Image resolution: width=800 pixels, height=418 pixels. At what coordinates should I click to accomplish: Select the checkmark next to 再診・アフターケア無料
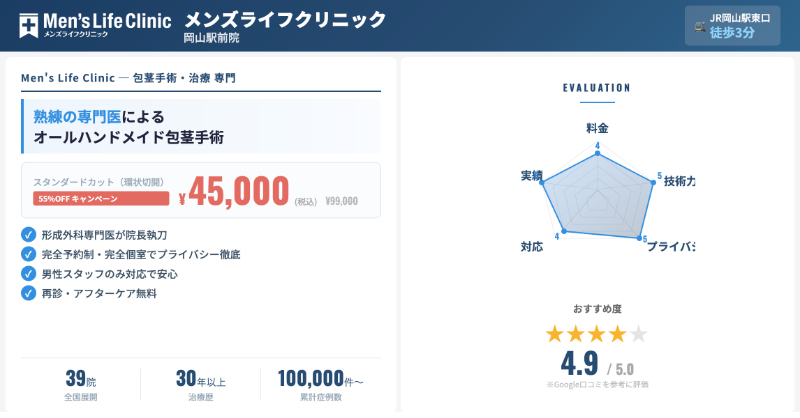point(28,293)
